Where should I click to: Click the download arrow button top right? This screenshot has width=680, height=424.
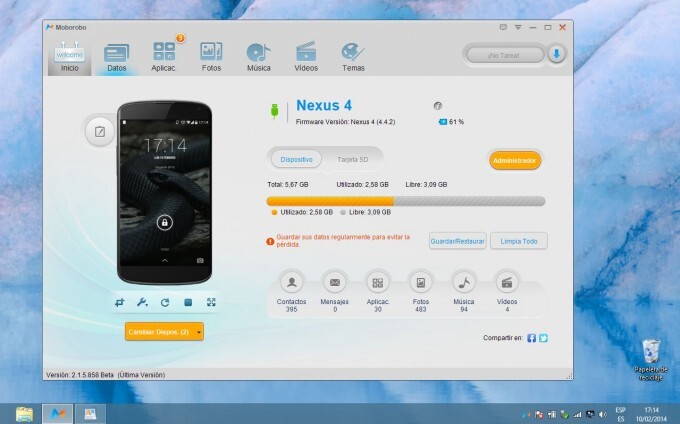[556, 54]
